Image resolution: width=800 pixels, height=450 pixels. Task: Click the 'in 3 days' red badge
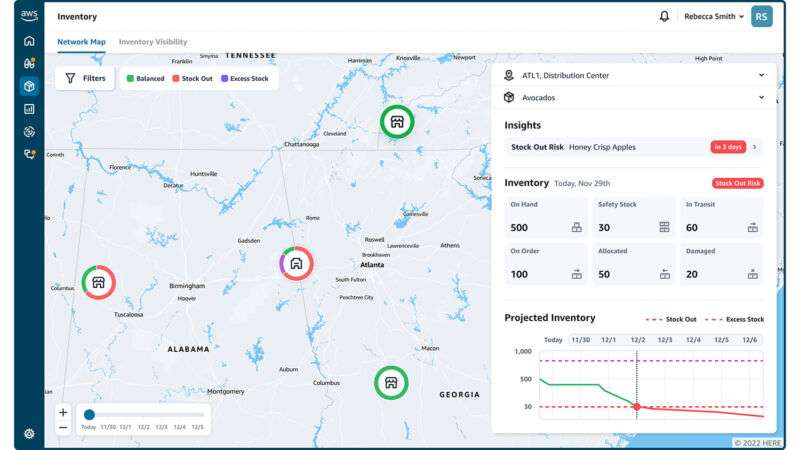pos(728,147)
